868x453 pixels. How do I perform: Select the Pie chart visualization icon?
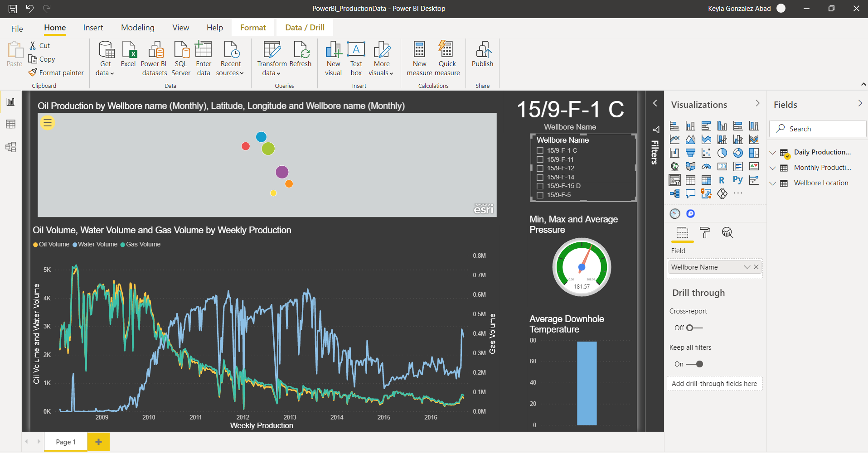pyautogui.click(x=722, y=153)
